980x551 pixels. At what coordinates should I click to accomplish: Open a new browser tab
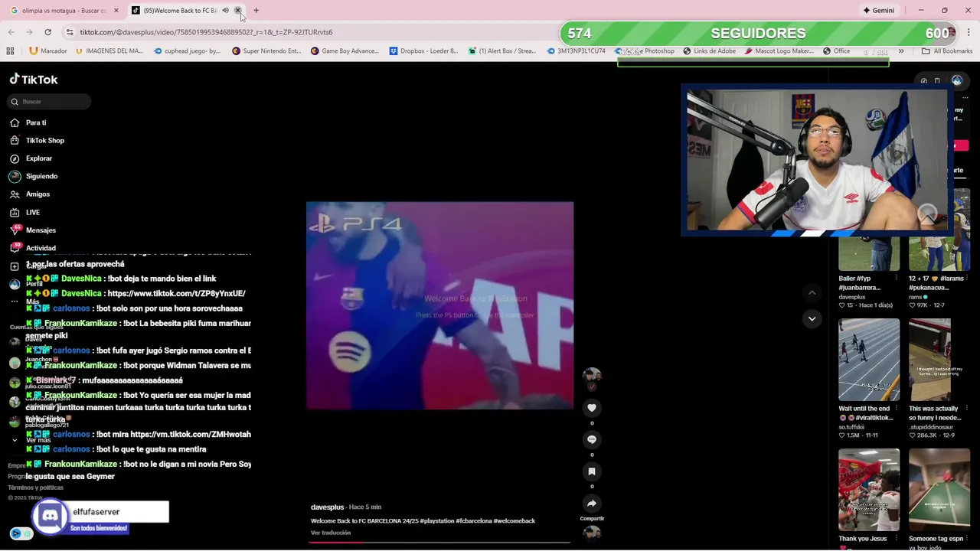point(256,11)
